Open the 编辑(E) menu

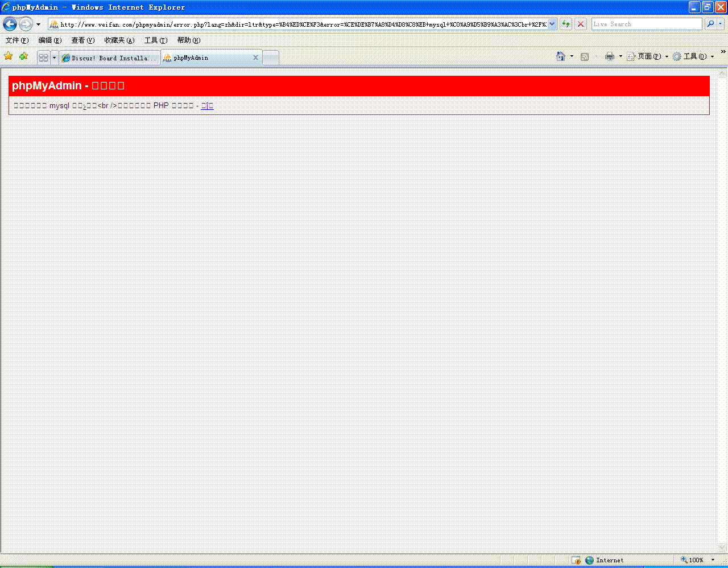coord(50,40)
